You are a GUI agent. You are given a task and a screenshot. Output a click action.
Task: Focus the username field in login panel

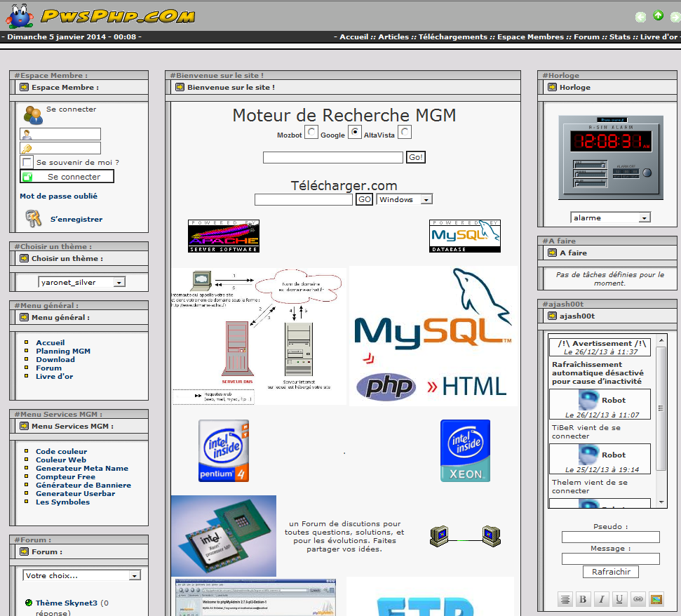click(x=60, y=134)
